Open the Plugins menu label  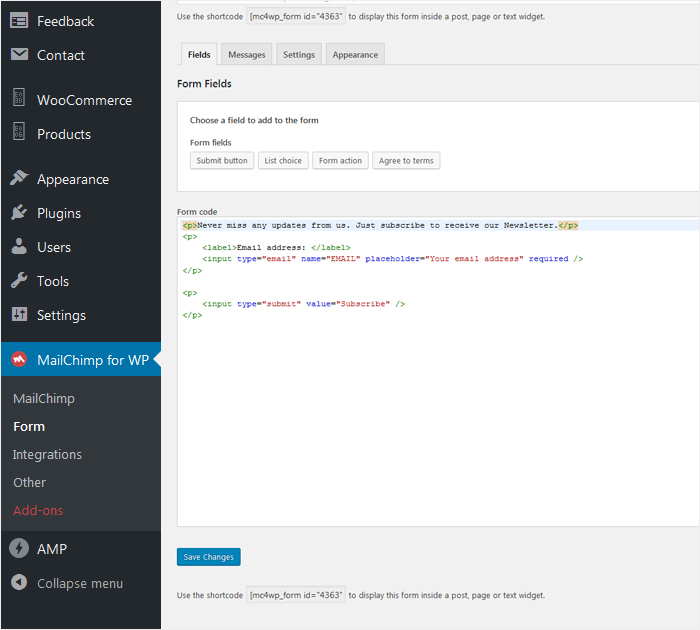[59, 213]
